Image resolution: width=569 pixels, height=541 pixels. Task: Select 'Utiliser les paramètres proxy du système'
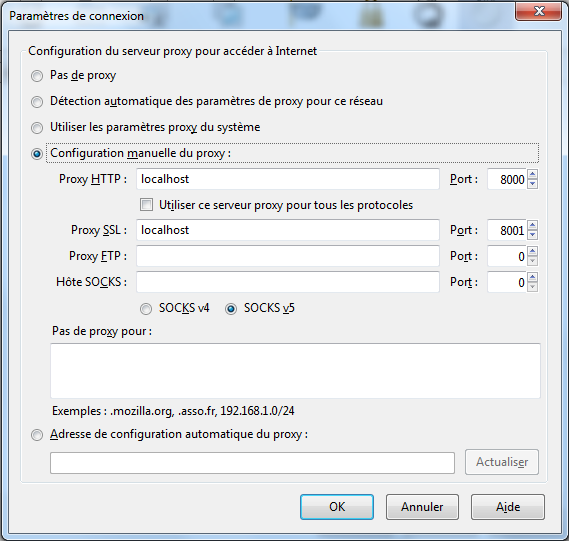tap(37, 128)
